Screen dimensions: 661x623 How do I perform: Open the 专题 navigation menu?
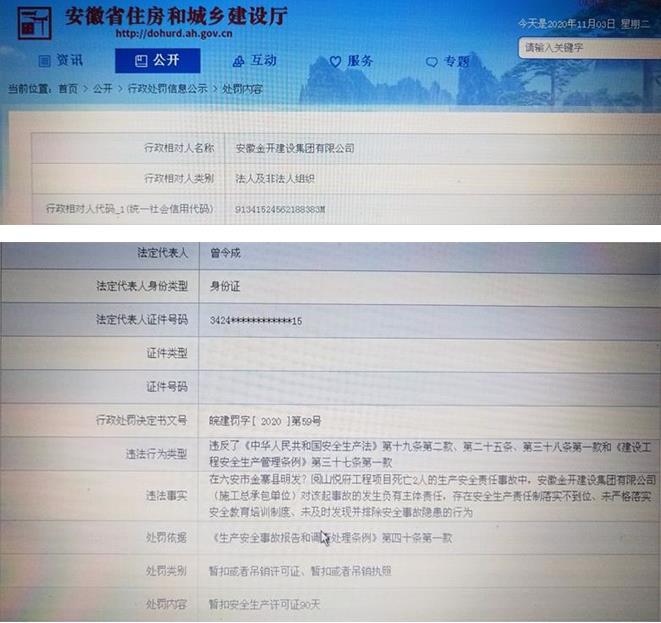click(x=448, y=62)
